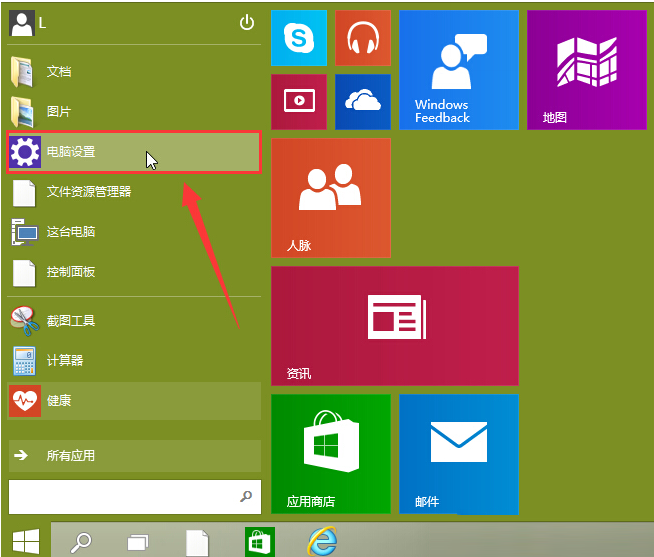Viewport: 654px width, 557px height.
Task: Launch the 地图 (Maps) tile
Action: (x=586, y=70)
